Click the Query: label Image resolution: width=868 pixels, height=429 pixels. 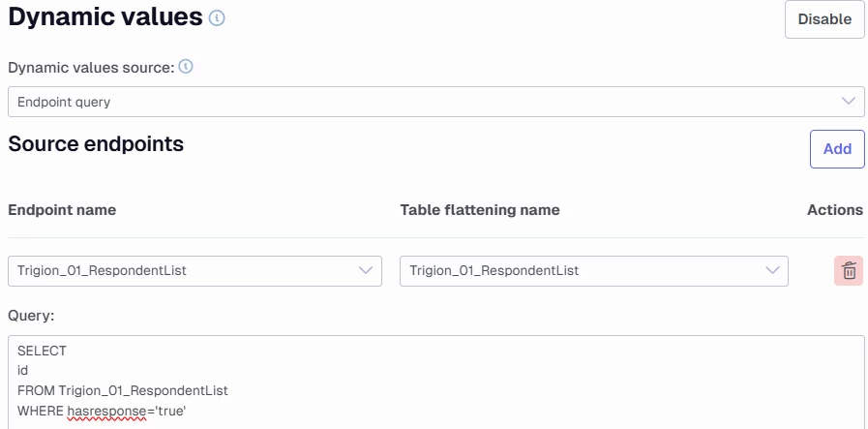[30, 316]
